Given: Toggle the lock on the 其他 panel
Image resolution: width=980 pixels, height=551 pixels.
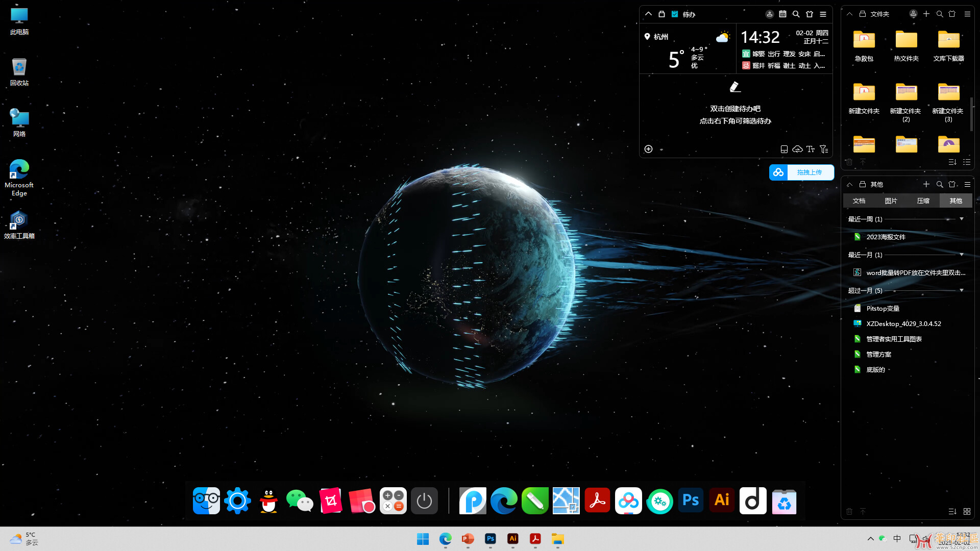Looking at the screenshot, I should pos(862,184).
